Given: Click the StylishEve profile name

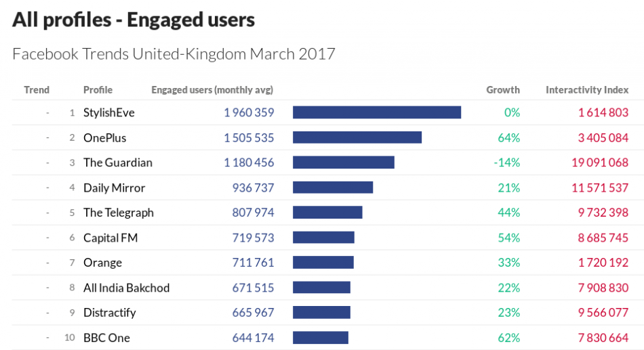Looking at the screenshot, I should [x=108, y=112].
